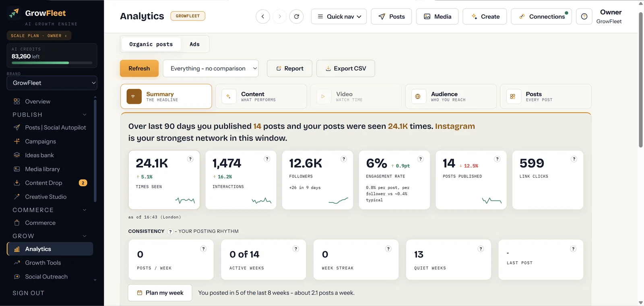Open Media library in the sidebar
644x306 pixels.
(50, 169)
